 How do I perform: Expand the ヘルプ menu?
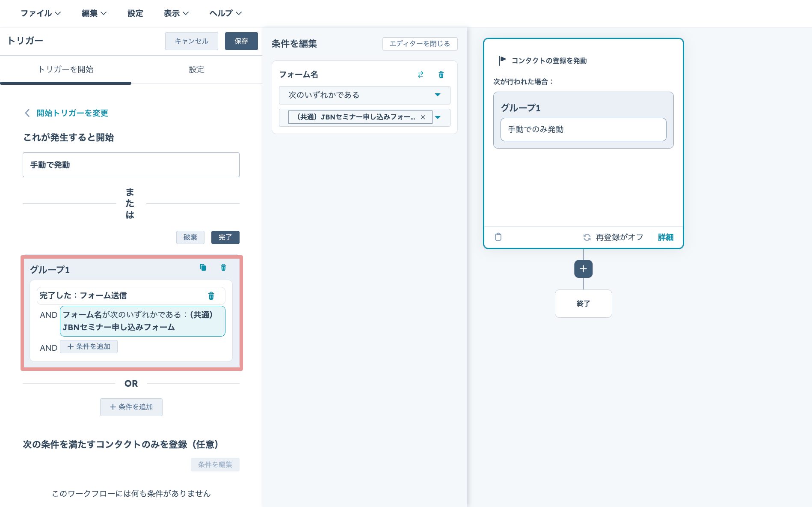coord(225,13)
